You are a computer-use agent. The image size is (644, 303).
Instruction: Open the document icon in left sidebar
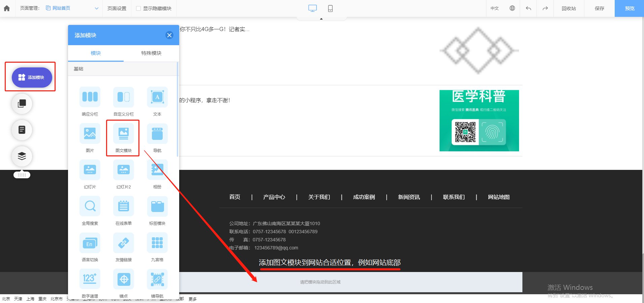(x=22, y=130)
